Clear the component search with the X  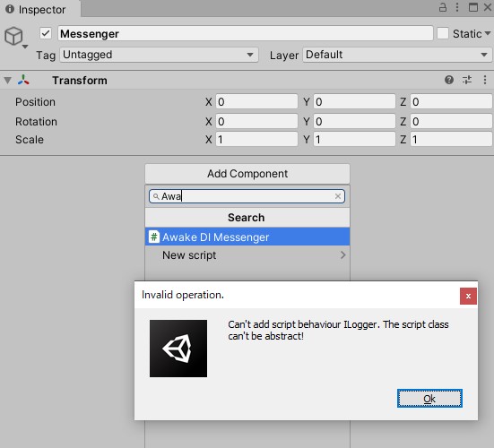click(x=338, y=196)
